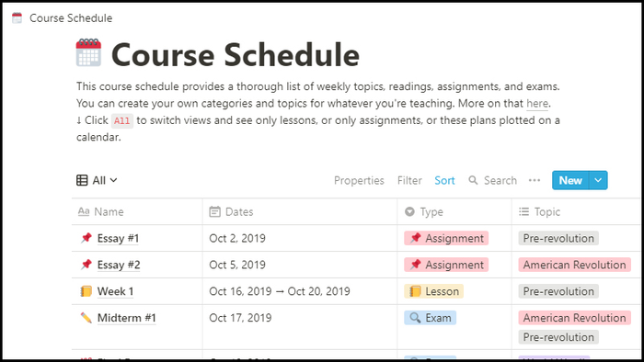This screenshot has width=644, height=362.
Task: Click the Dates column calendar icon
Action: click(214, 211)
